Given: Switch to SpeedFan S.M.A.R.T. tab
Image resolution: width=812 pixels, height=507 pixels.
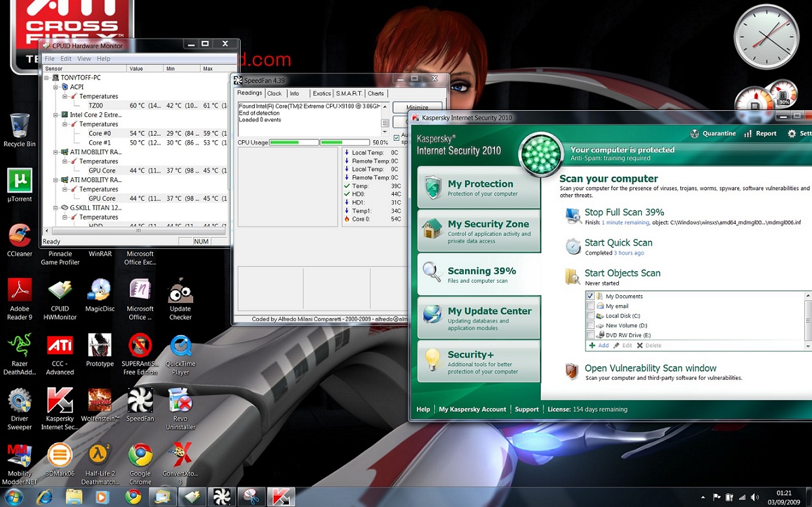Looking at the screenshot, I should point(349,94).
